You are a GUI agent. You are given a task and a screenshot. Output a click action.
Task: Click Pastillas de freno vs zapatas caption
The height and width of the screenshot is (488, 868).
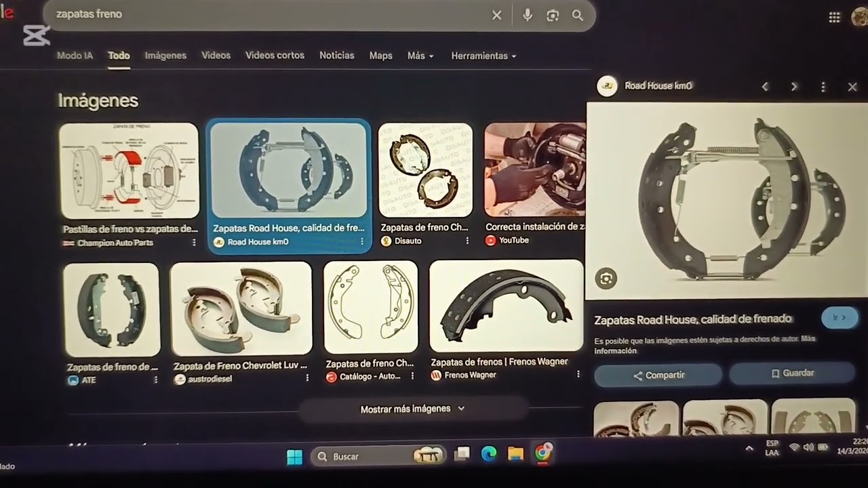130,229
